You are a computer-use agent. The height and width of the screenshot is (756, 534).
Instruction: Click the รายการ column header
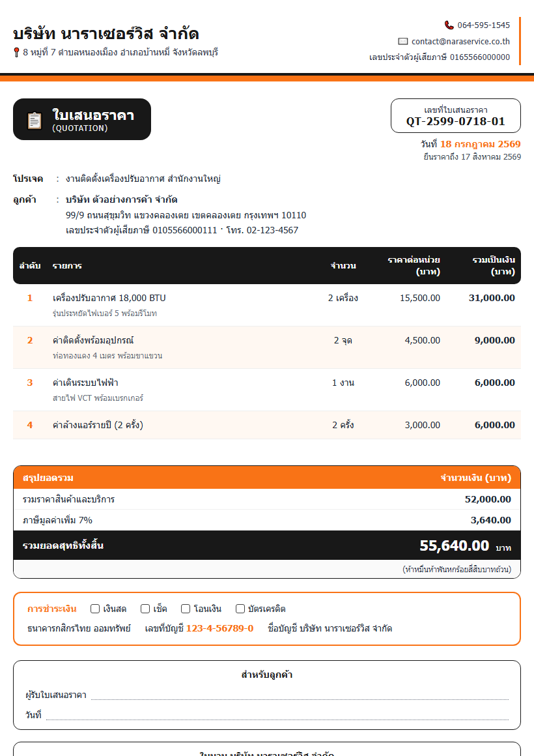pyautogui.click(x=67, y=266)
